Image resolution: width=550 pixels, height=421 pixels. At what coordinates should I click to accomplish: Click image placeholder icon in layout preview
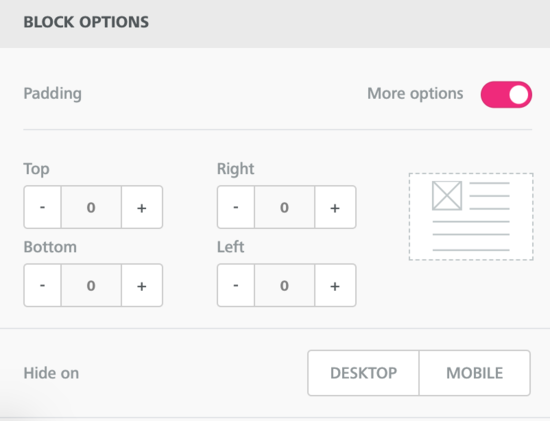pyautogui.click(x=447, y=195)
